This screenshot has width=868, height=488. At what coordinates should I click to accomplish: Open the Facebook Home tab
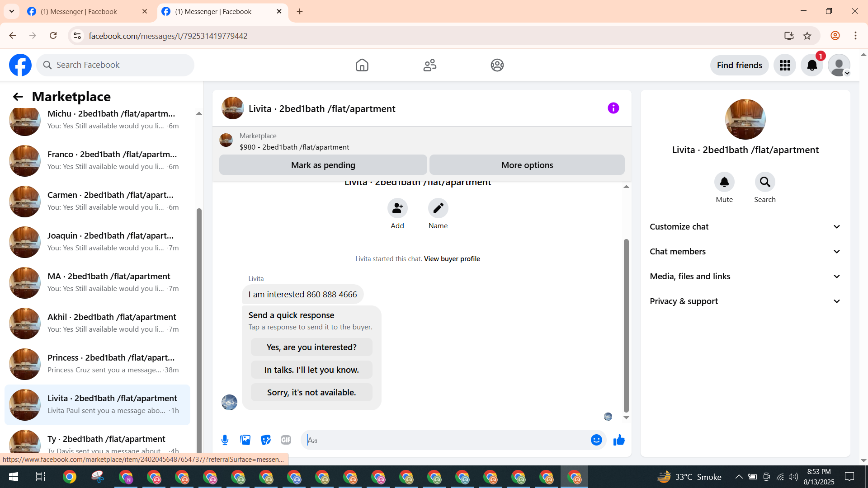[362, 66]
